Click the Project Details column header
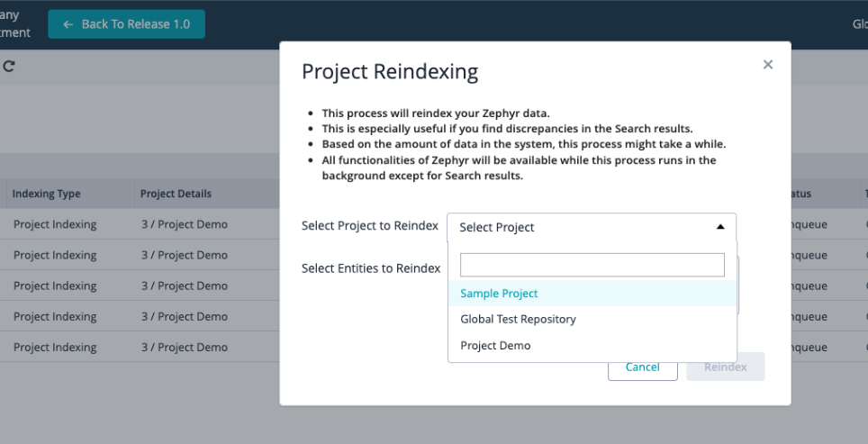This screenshot has width=868, height=444. pos(176,194)
